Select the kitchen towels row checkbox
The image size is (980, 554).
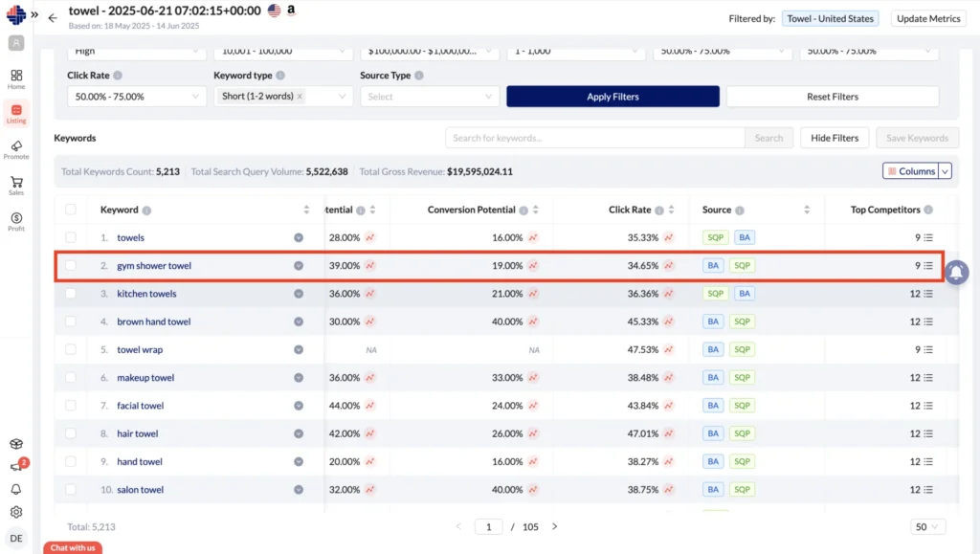[71, 294]
